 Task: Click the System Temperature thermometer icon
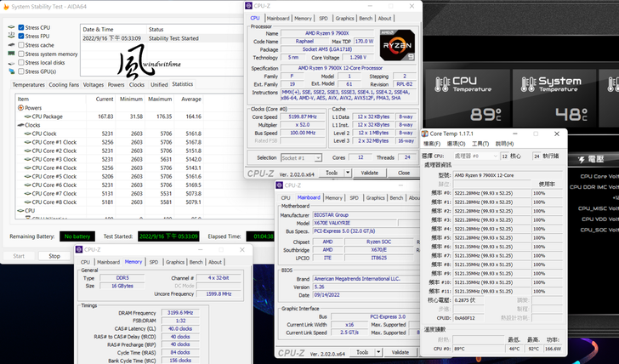pyautogui.click(x=528, y=84)
